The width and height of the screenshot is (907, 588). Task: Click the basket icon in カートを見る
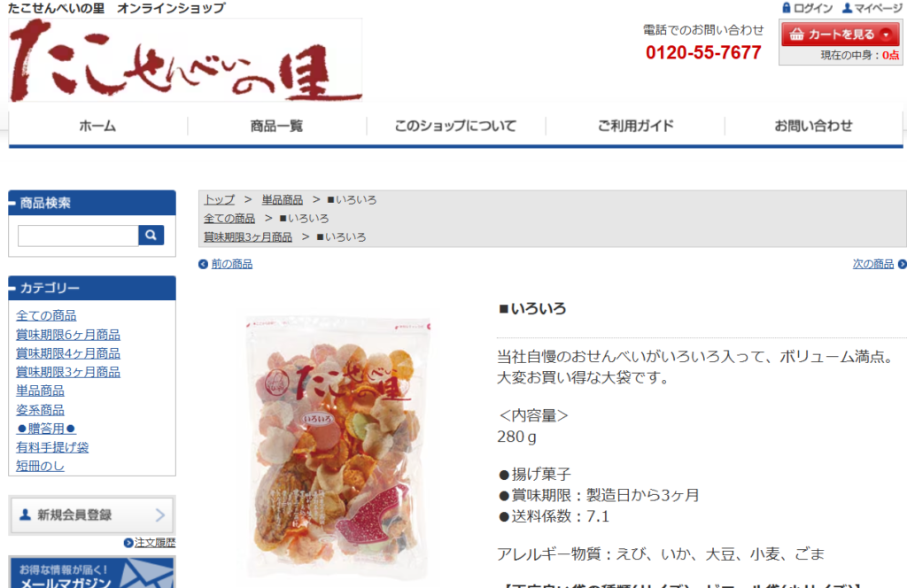point(796,35)
